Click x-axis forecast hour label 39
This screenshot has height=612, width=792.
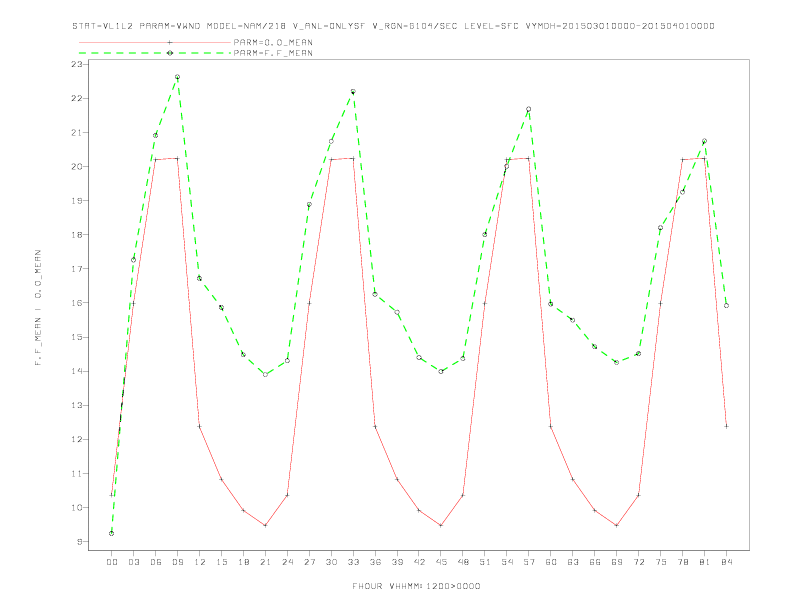tap(397, 562)
